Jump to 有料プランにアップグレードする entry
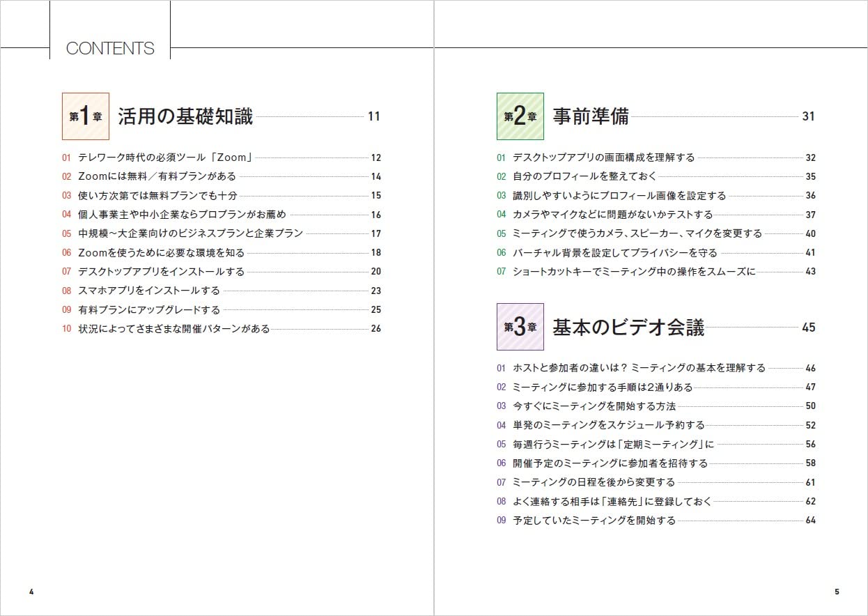 tap(148, 309)
